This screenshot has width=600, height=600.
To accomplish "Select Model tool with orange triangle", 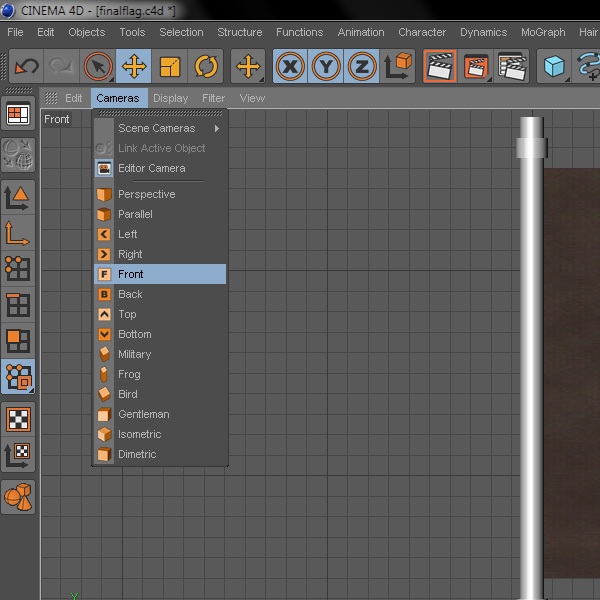I will click(x=18, y=197).
